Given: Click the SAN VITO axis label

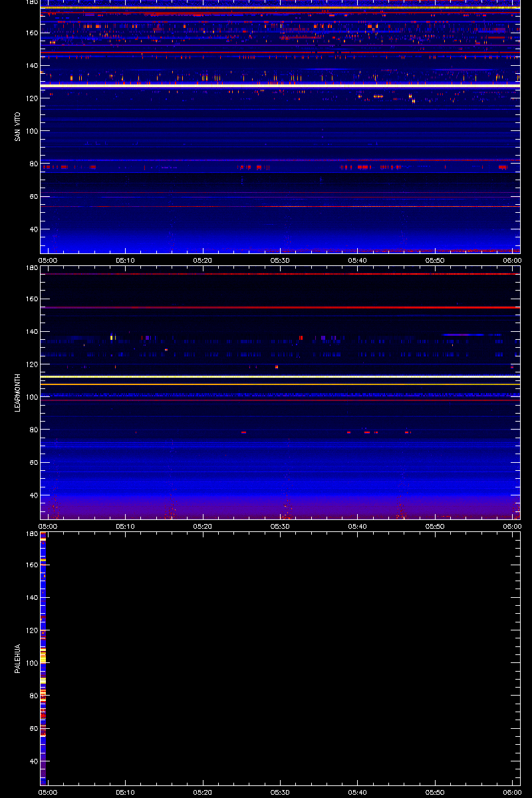Looking at the screenshot, I should 17,126.
